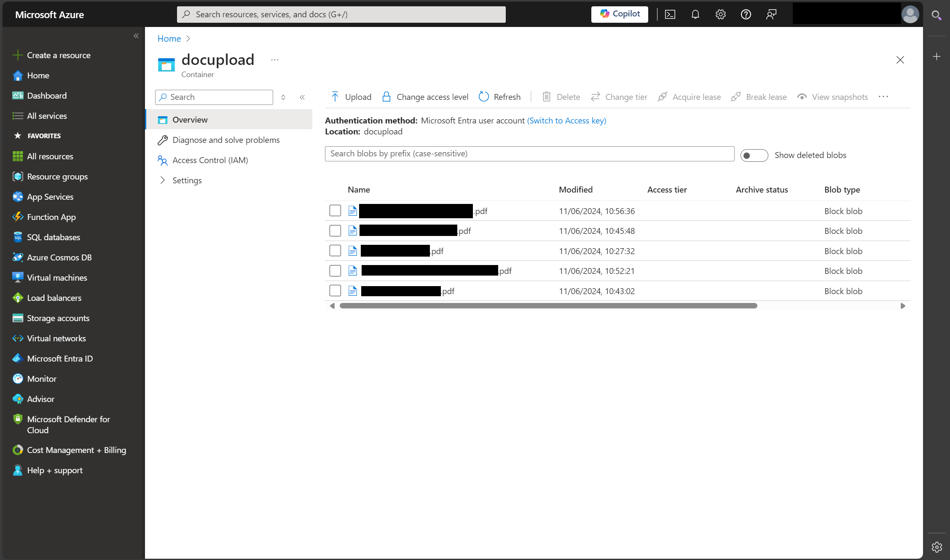Viewport: 950px width, 560px height.
Task: Open App Services
Action: coord(50,197)
